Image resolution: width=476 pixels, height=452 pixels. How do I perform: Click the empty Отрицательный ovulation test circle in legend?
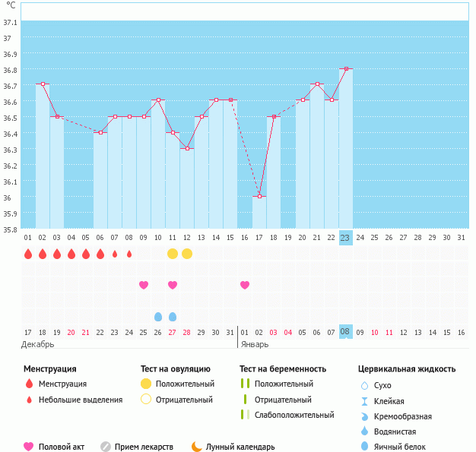coord(146,400)
